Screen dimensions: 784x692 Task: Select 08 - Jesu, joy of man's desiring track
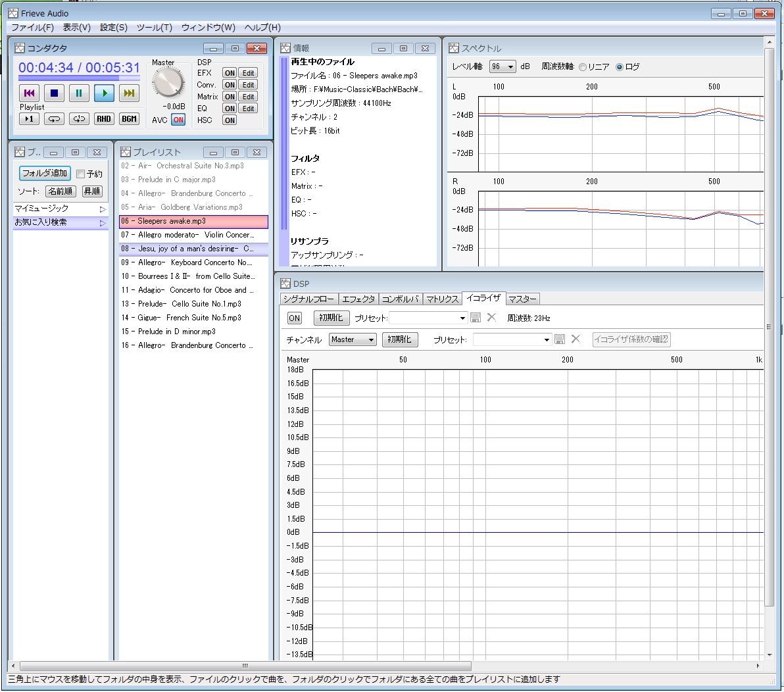point(193,249)
